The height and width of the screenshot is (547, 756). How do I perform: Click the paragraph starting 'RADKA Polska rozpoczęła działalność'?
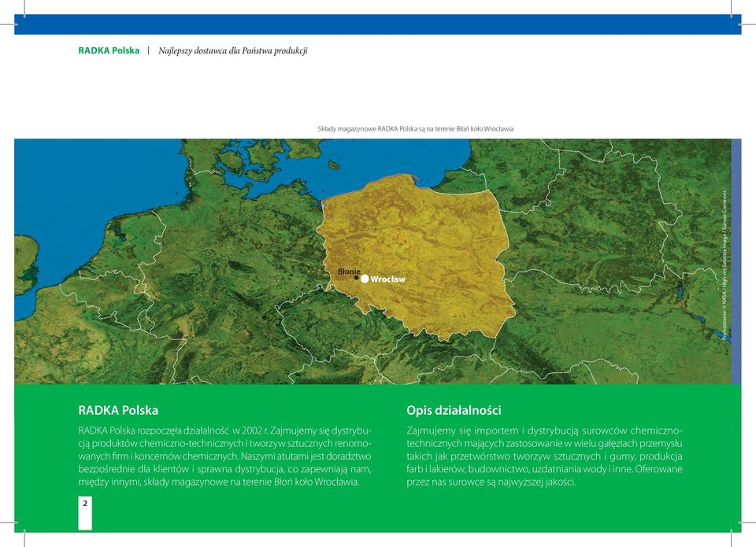(x=224, y=456)
